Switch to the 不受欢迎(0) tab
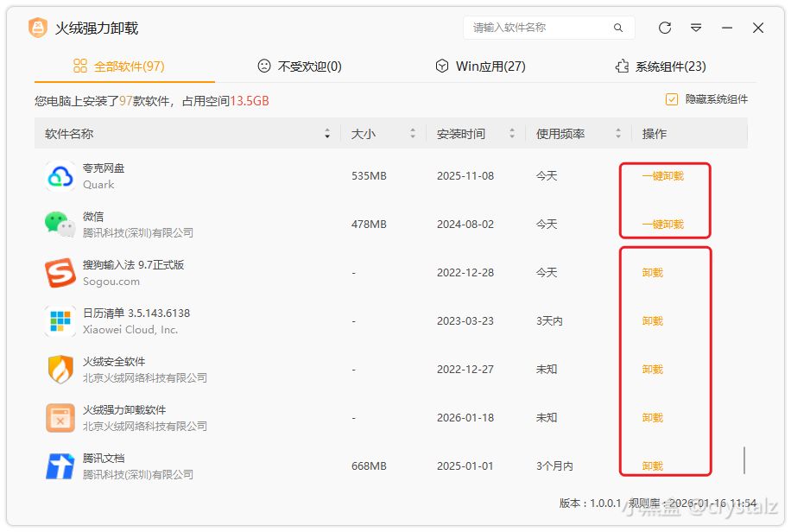The image size is (791, 532). pos(300,66)
